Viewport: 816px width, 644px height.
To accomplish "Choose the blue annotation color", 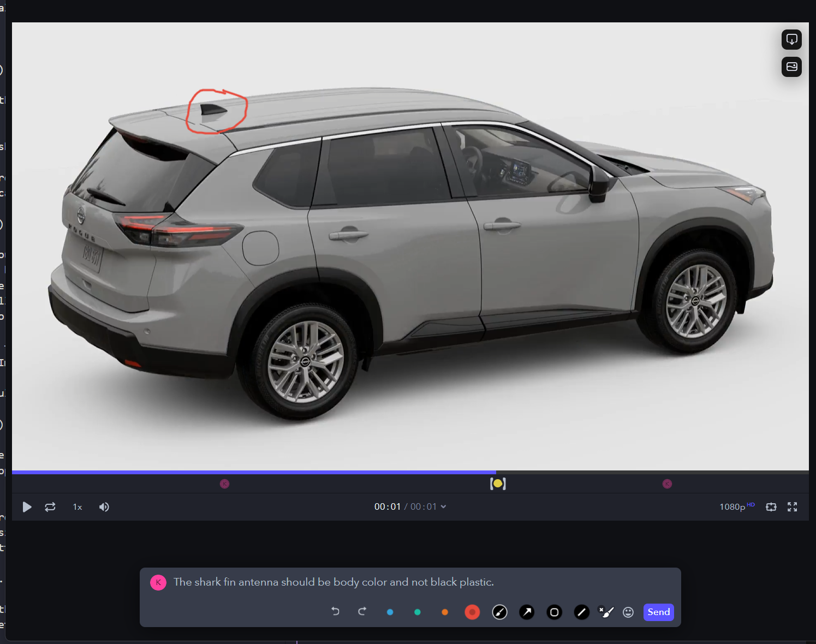I will click(x=390, y=612).
